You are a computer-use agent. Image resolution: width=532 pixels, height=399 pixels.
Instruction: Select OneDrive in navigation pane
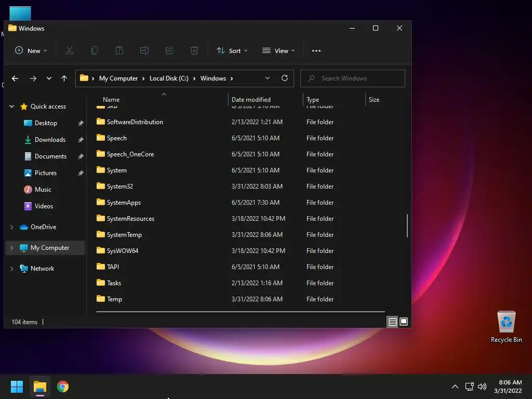(x=44, y=227)
